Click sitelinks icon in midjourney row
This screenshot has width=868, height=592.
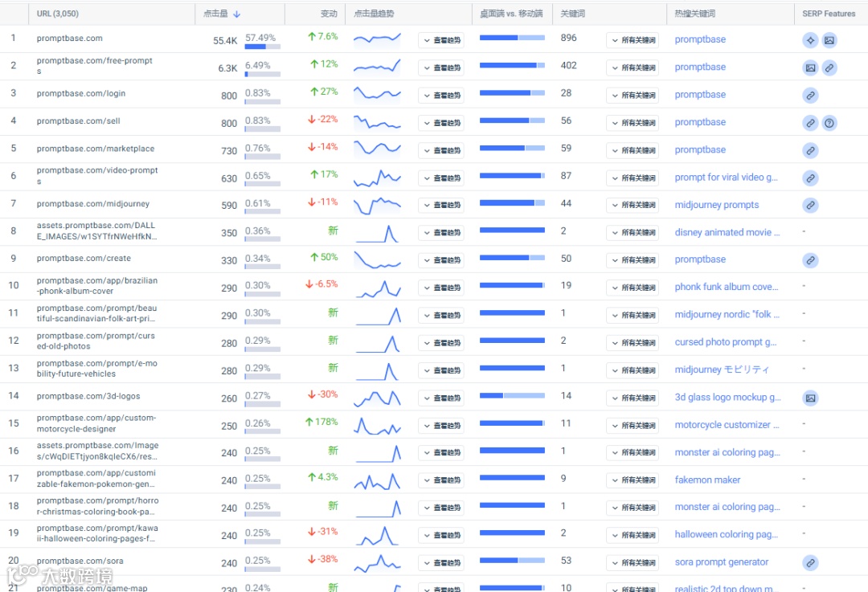(x=810, y=206)
